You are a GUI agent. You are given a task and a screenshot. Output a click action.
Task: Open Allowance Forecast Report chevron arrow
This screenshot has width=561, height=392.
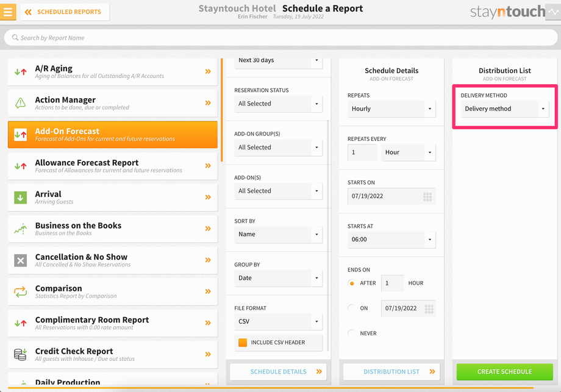click(208, 166)
